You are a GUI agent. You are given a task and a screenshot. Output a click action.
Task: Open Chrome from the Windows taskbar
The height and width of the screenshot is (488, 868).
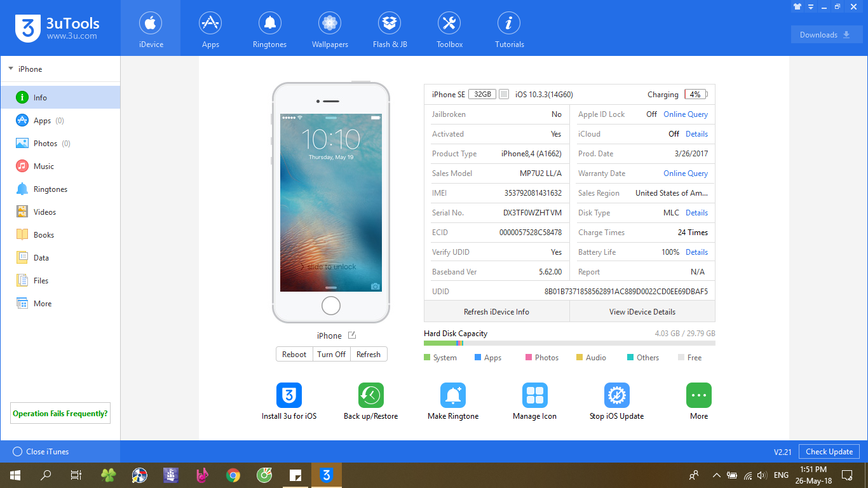coord(233,475)
